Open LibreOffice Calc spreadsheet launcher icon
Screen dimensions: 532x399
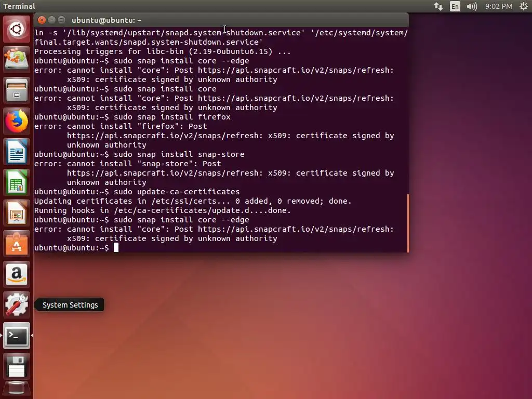(16, 182)
